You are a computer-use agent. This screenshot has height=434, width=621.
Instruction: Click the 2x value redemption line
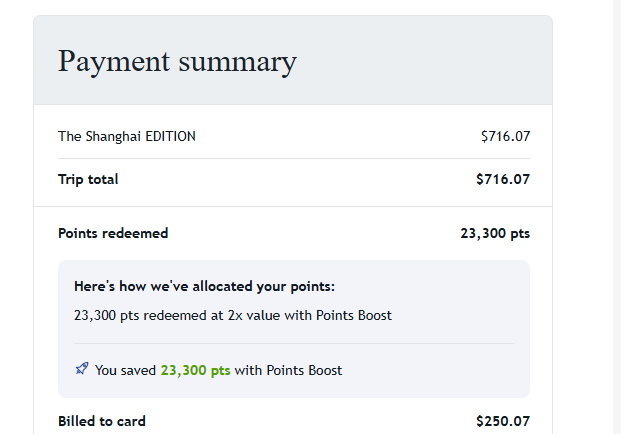pos(233,315)
